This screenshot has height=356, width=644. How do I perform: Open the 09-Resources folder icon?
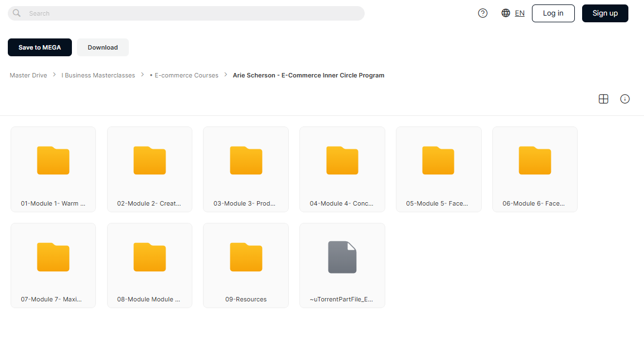(x=246, y=257)
